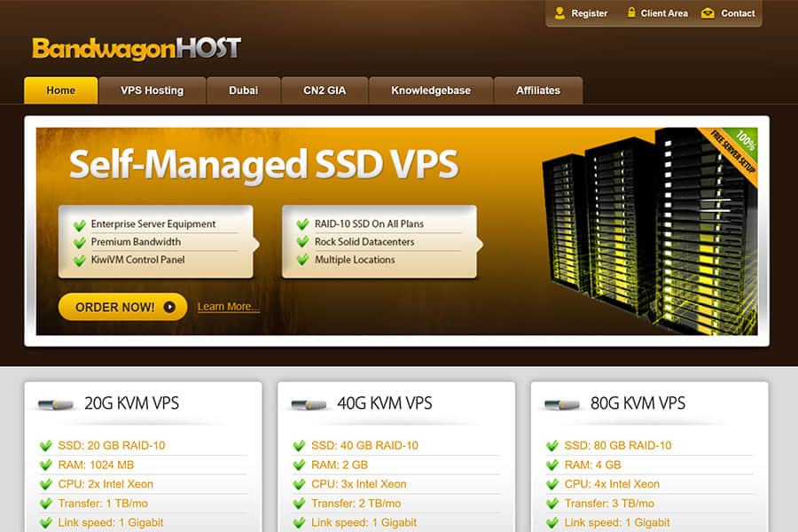Click checkmark beside RAM: 4 GB
The height and width of the screenshot is (532, 798).
552,465
